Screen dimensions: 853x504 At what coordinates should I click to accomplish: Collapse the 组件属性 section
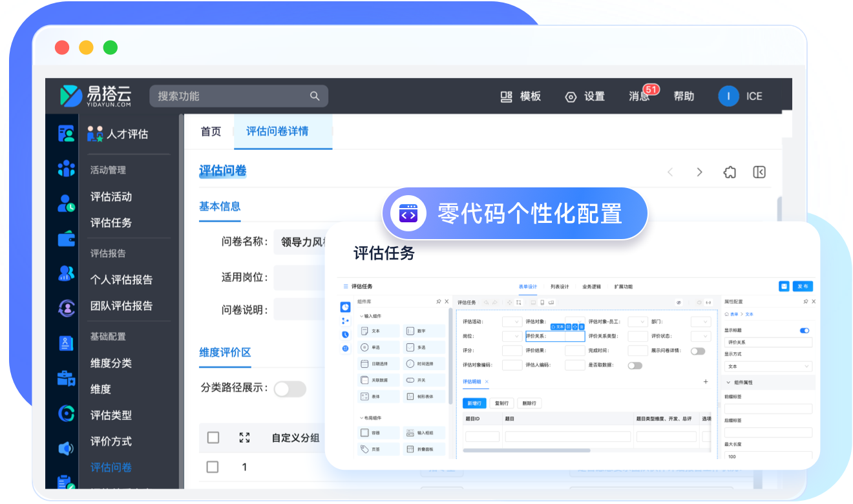point(729,383)
